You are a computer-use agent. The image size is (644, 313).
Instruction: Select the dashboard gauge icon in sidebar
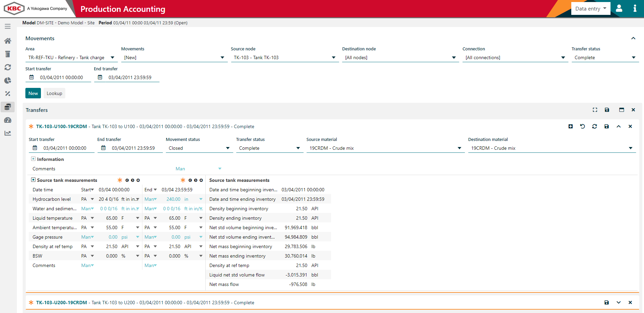pos(7,120)
